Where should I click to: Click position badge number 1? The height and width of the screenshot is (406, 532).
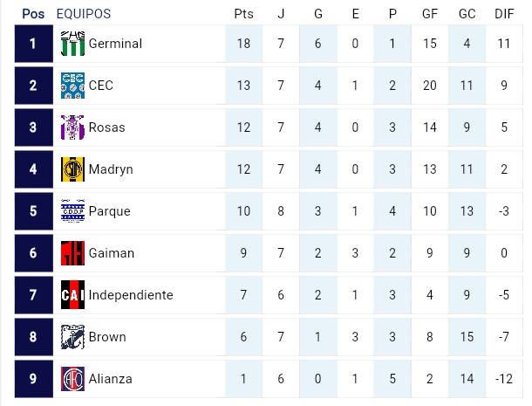(x=33, y=44)
